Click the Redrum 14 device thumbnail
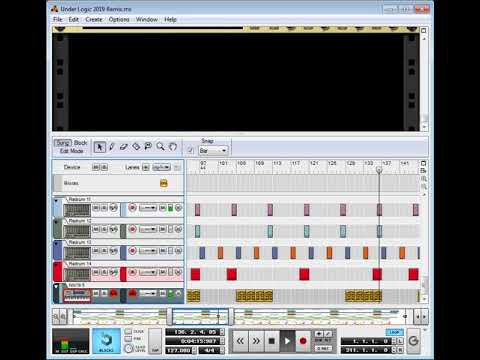This screenshot has height=360, width=480. click(77, 275)
